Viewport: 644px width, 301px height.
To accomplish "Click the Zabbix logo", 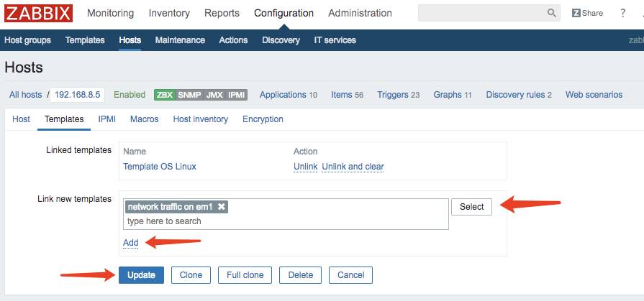I will [39, 13].
